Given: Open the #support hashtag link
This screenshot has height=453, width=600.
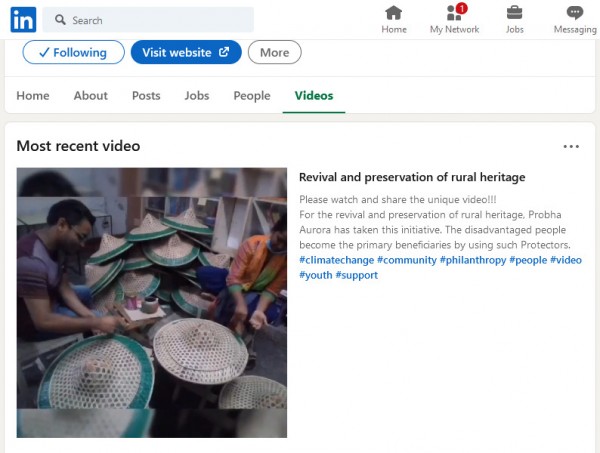Looking at the screenshot, I should point(357,275).
